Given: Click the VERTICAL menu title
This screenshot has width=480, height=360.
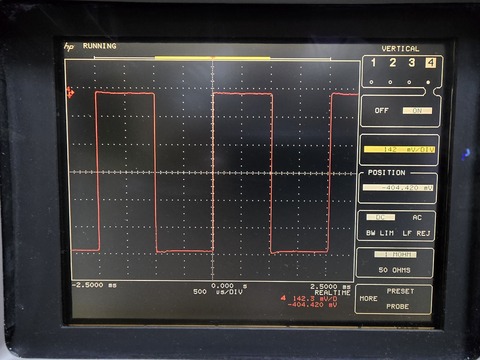Looking at the screenshot, I should (400, 49).
